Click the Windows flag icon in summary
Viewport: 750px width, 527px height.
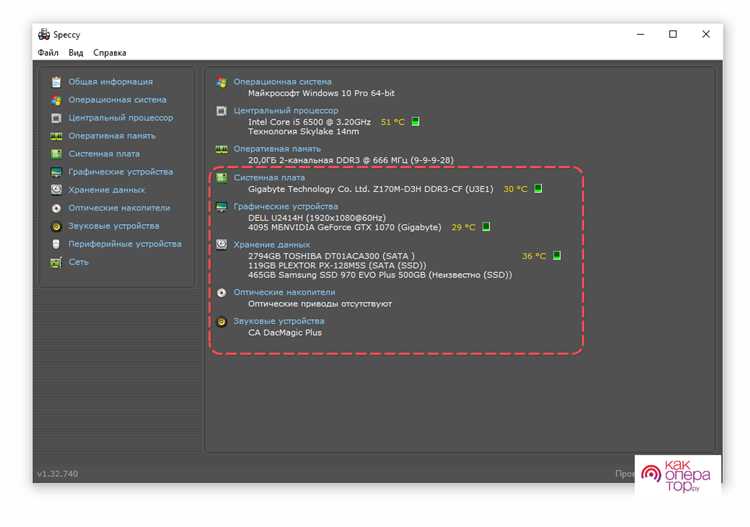coord(221,82)
